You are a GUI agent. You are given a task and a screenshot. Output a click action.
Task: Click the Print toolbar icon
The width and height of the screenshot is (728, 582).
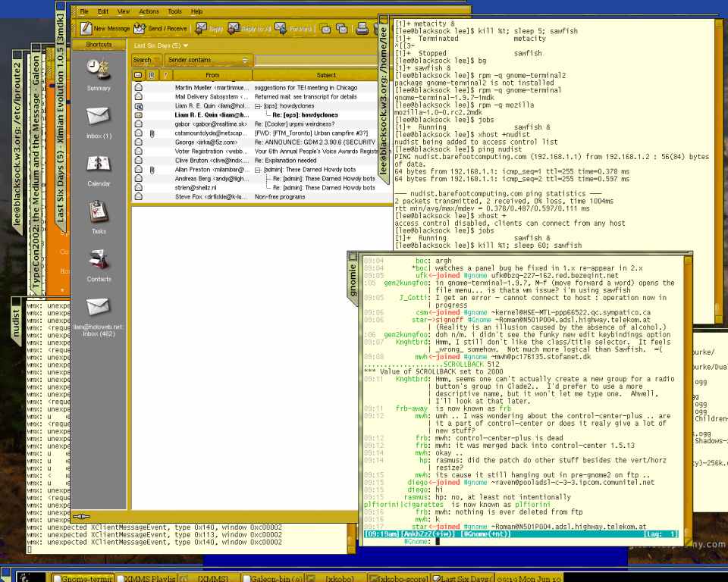click(x=362, y=29)
